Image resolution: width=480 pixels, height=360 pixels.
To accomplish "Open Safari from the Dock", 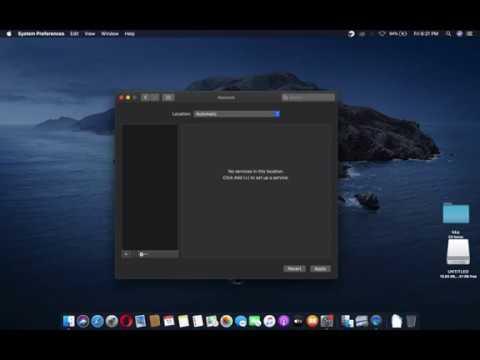I will (x=97, y=321).
